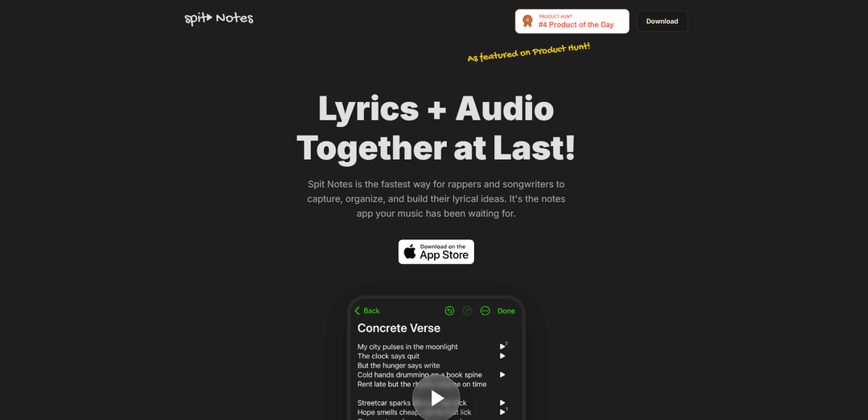Play the demo video overlay
The width and height of the screenshot is (868, 420).
click(x=436, y=398)
